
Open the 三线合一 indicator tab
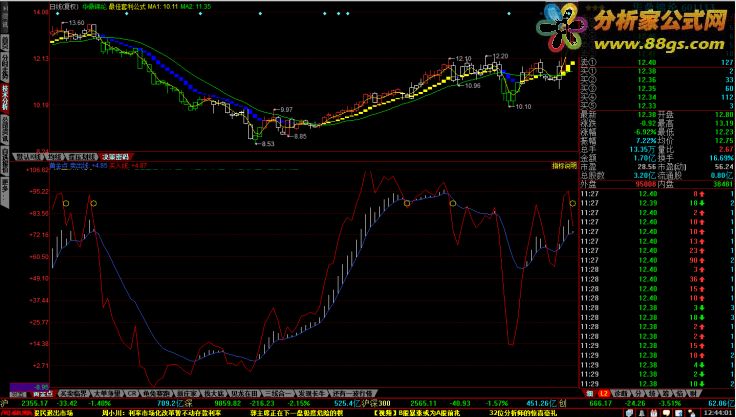tap(278, 394)
